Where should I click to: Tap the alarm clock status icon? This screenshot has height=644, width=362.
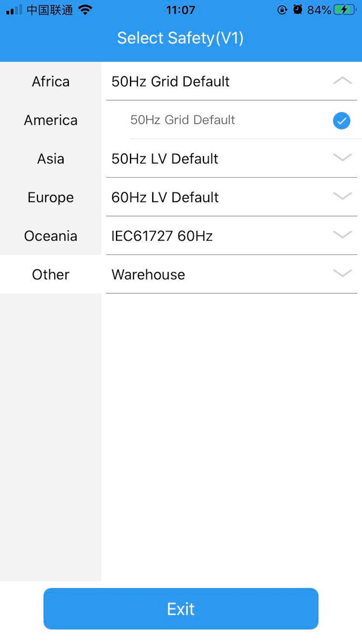click(x=298, y=10)
